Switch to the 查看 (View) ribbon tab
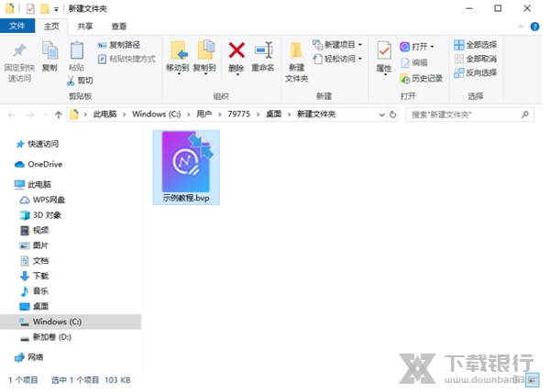Viewport: 550px width, 392px height. coord(119,27)
